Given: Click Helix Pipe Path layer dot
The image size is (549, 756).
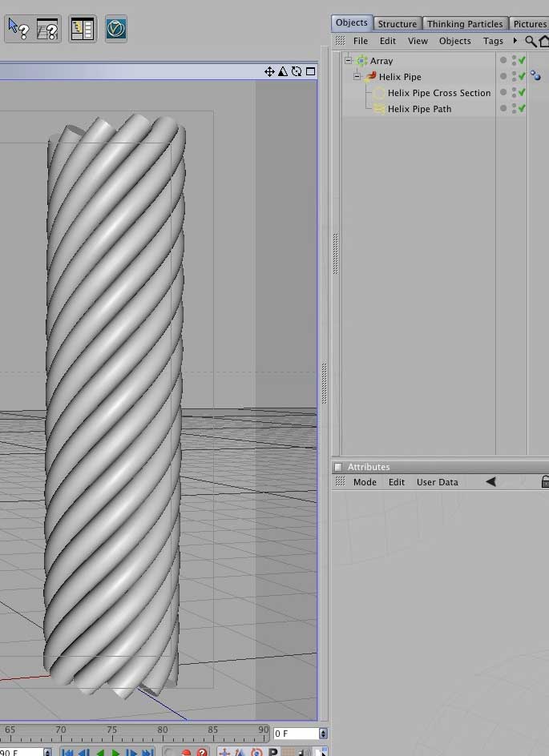Looking at the screenshot, I should point(503,108).
